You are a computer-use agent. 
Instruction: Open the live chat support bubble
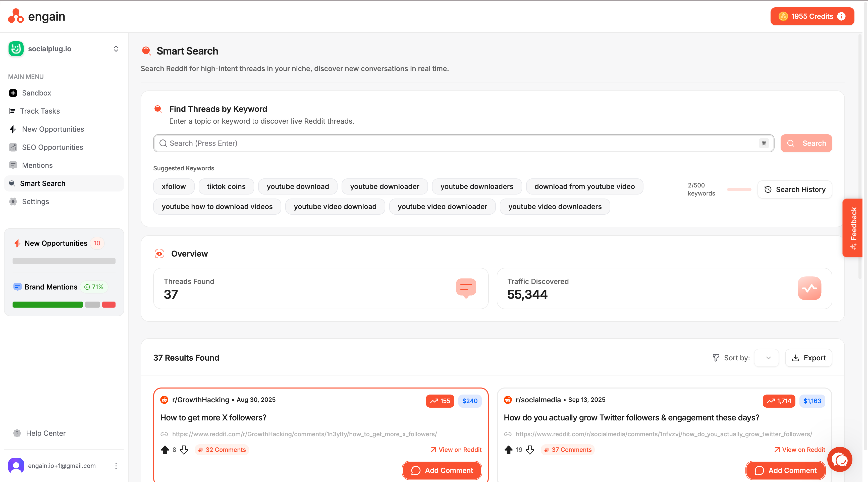tap(840, 459)
